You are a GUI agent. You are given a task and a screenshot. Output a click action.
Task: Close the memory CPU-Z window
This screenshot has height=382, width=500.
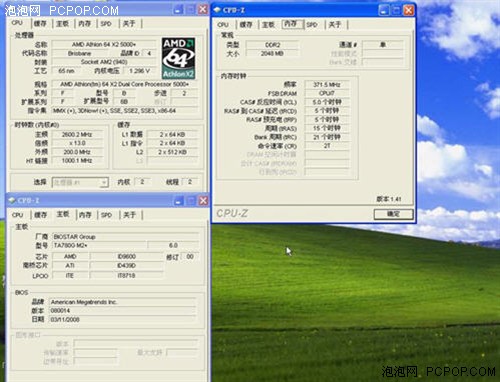click(x=409, y=10)
